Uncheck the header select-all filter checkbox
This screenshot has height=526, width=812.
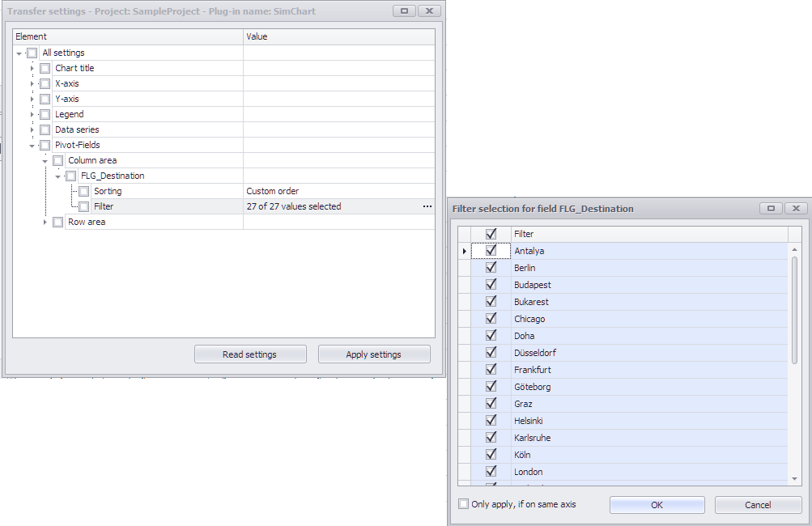(x=491, y=234)
